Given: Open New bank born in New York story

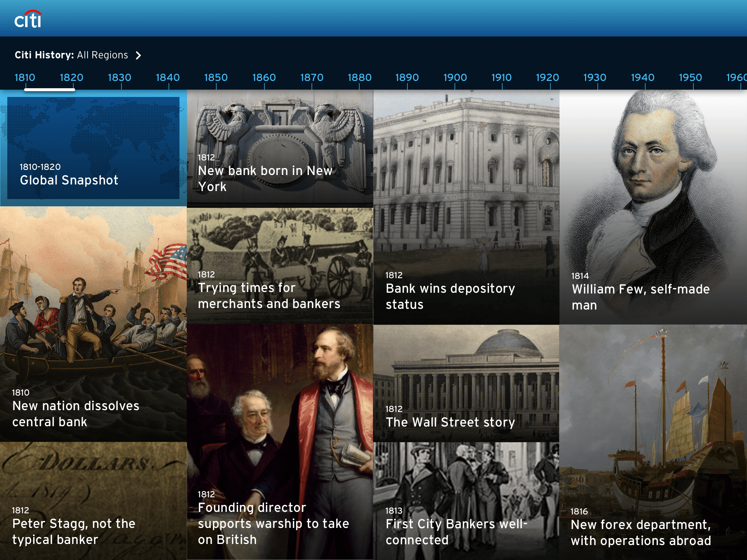Looking at the screenshot, I should click(280, 149).
